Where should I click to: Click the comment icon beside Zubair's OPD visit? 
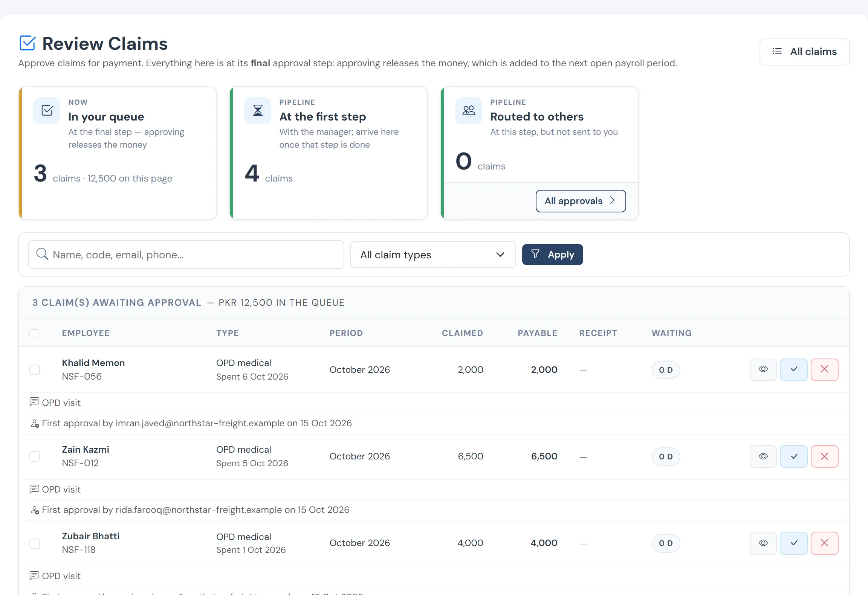pyautogui.click(x=34, y=575)
